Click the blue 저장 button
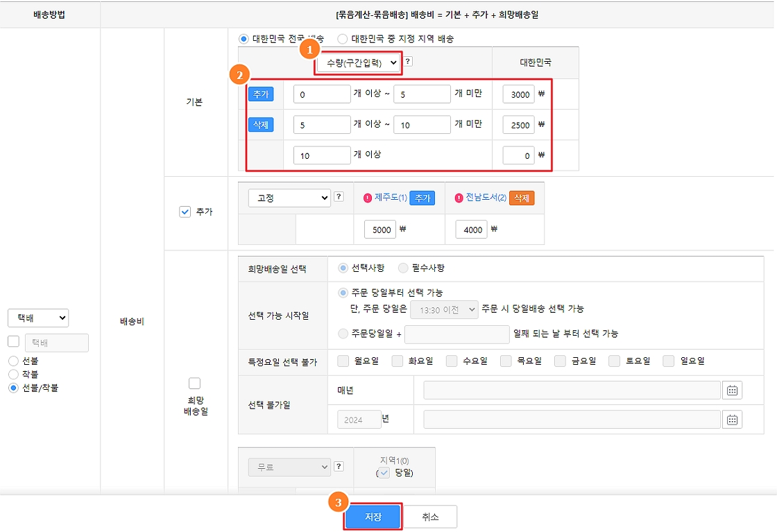Screen dimensions: 777x532 coord(373,517)
